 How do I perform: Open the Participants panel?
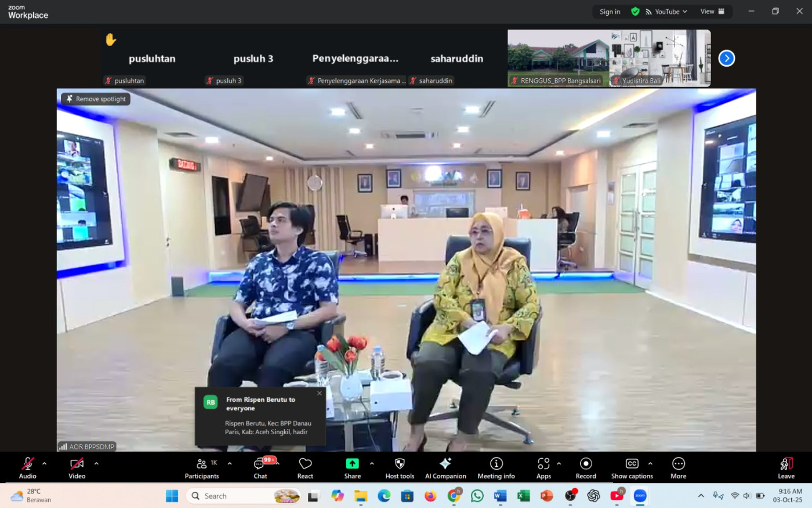[x=201, y=468]
